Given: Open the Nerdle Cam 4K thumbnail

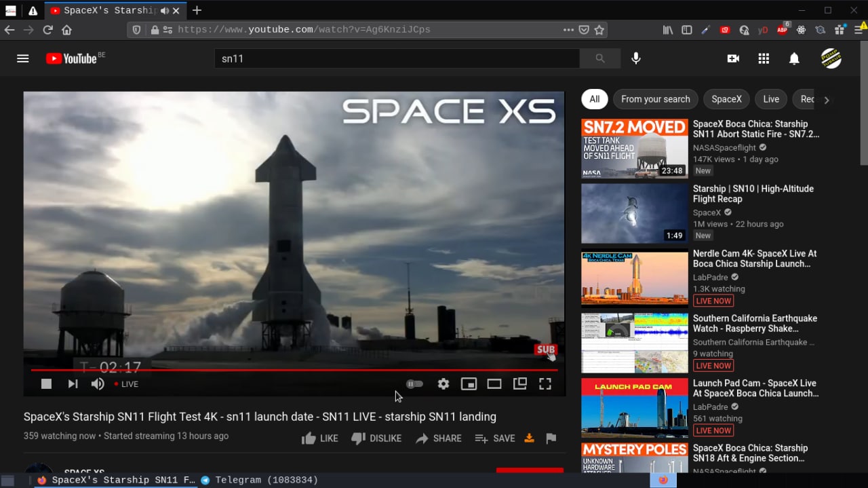Looking at the screenshot, I should (635, 278).
